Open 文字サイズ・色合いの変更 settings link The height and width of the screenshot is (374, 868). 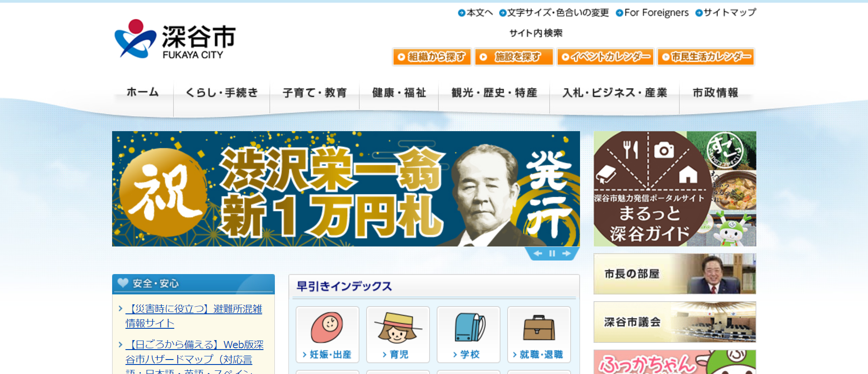(554, 13)
